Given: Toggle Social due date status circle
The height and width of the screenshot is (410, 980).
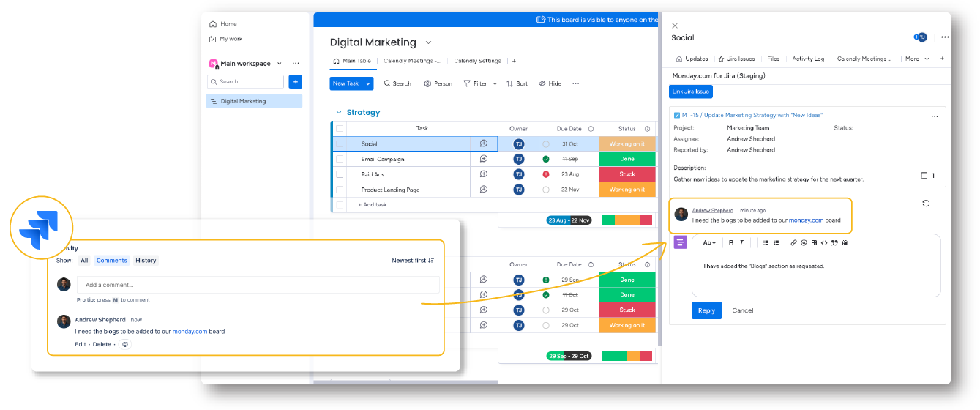Looking at the screenshot, I should [546, 144].
